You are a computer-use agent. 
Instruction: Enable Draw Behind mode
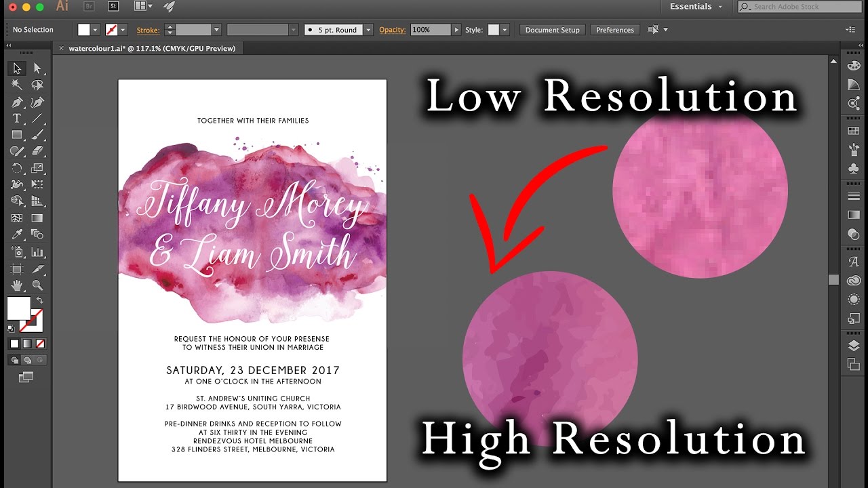(27, 360)
